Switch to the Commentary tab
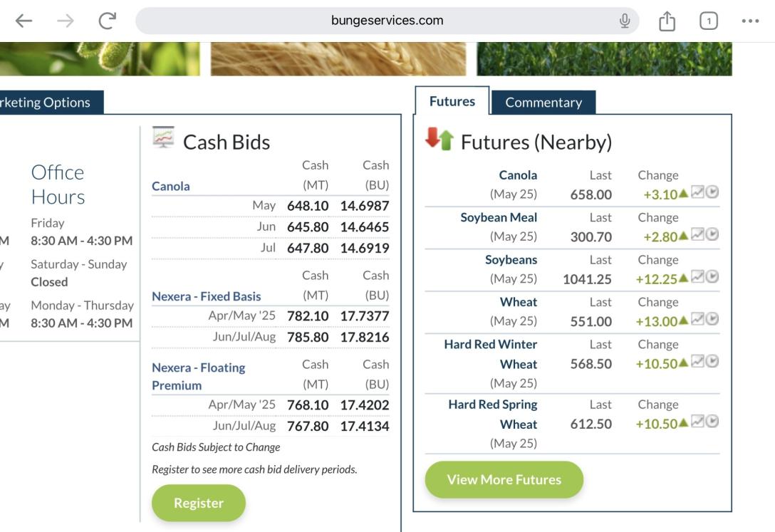The image size is (775, 532). tap(543, 103)
